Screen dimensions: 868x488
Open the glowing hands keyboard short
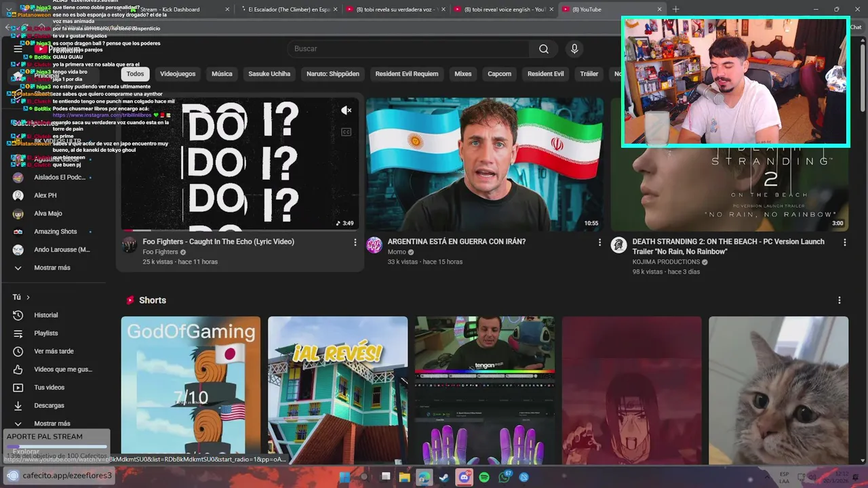(485, 390)
